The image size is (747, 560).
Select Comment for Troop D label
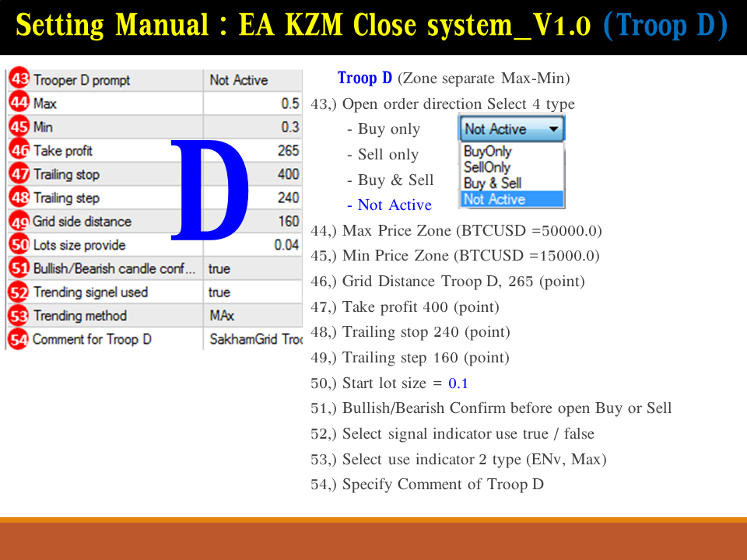coord(92,340)
